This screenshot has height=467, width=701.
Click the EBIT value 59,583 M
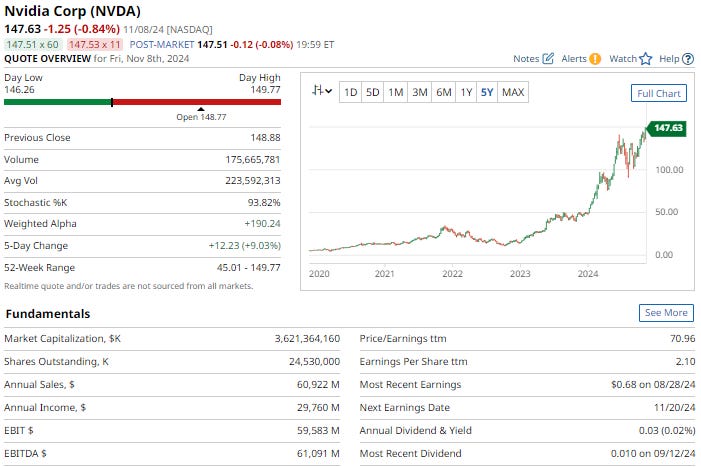[x=318, y=430]
